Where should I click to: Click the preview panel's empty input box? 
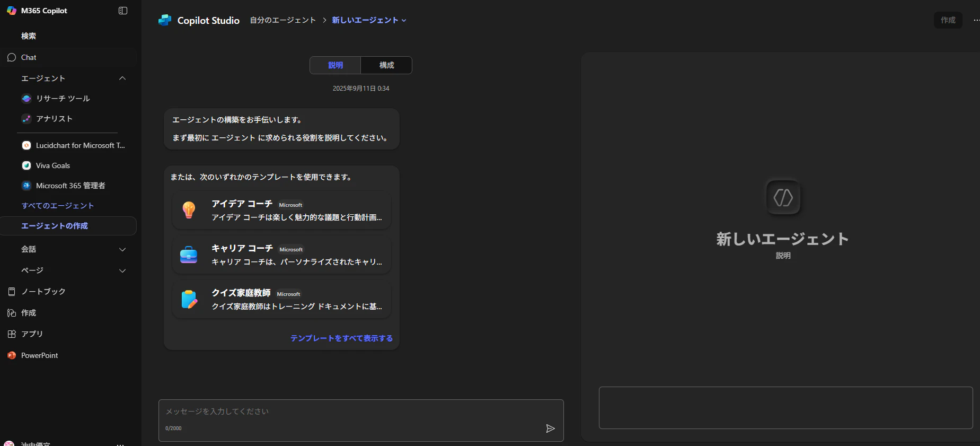786,408
